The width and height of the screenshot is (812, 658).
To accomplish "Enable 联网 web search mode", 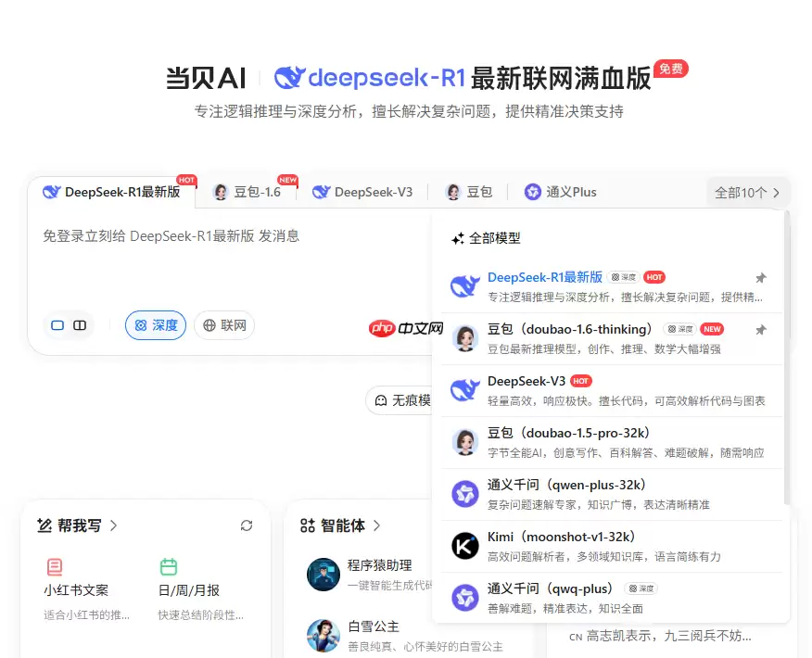I will click(x=223, y=325).
